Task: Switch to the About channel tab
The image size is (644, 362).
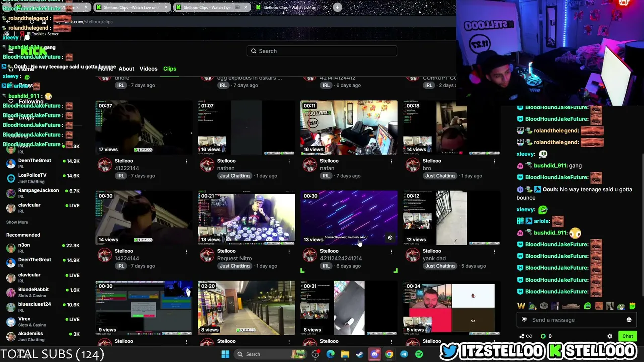Action: (x=126, y=69)
